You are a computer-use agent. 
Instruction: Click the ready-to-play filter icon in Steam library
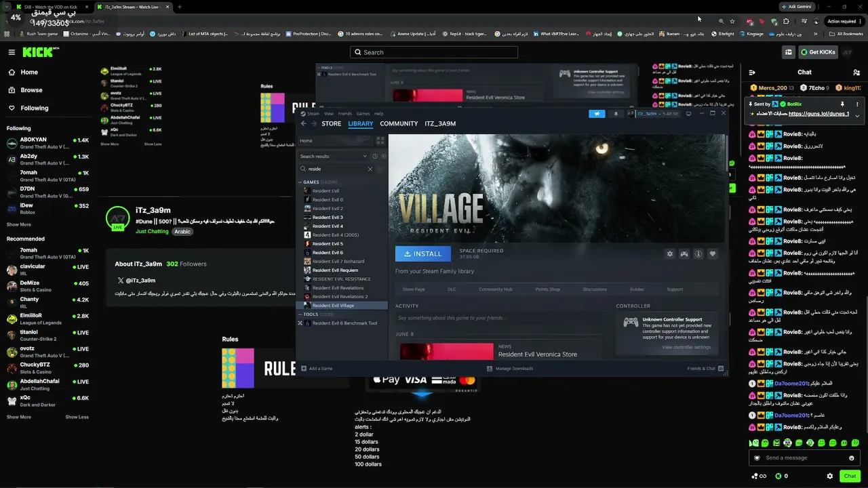[x=383, y=156]
